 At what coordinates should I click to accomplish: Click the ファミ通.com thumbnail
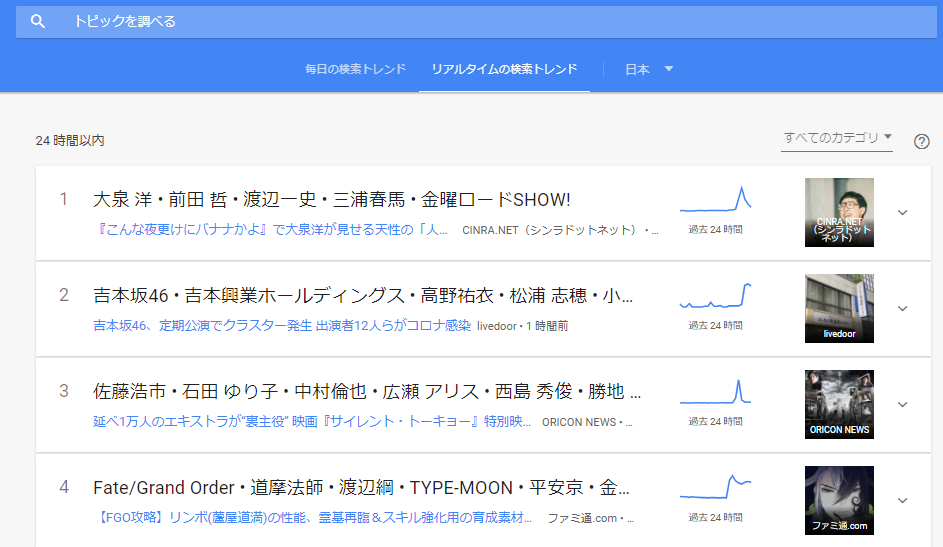point(839,500)
